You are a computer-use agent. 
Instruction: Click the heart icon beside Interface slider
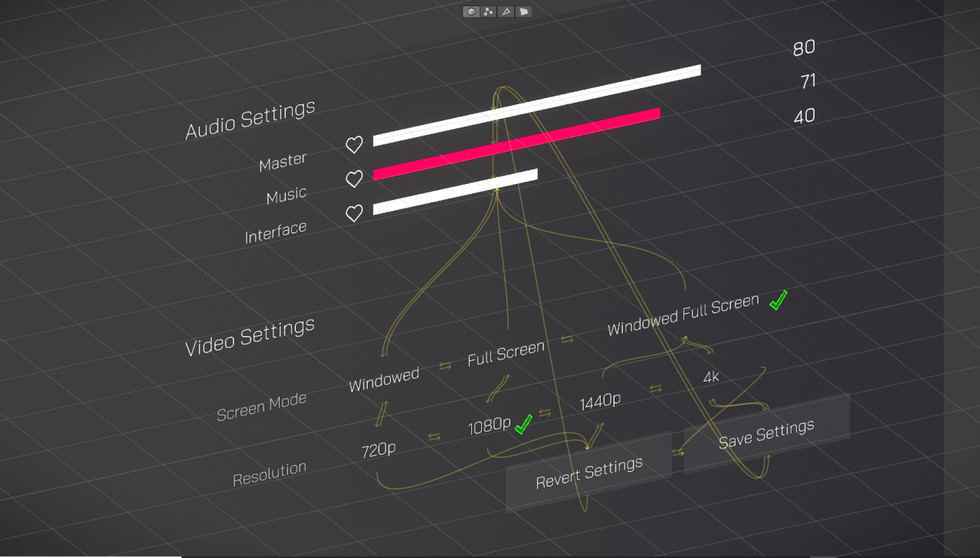click(354, 214)
